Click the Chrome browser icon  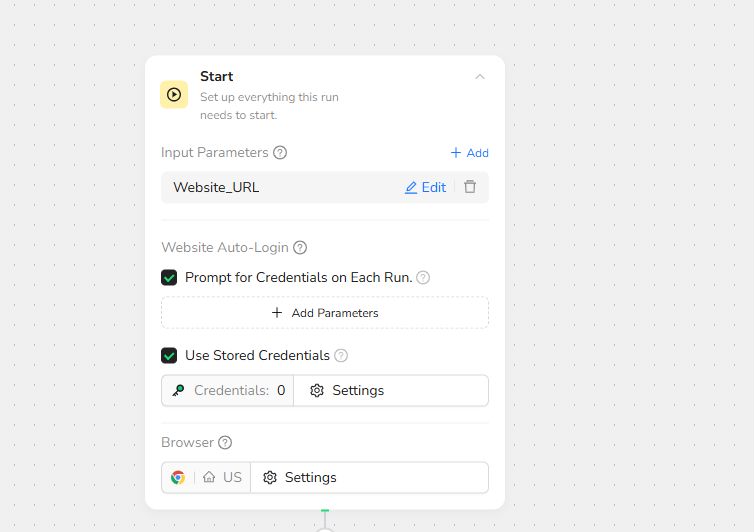click(178, 478)
